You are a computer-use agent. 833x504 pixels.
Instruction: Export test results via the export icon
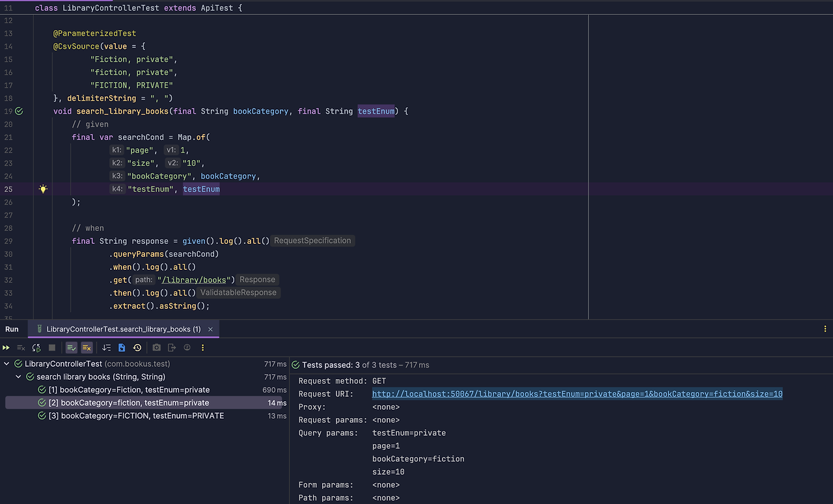click(x=171, y=347)
